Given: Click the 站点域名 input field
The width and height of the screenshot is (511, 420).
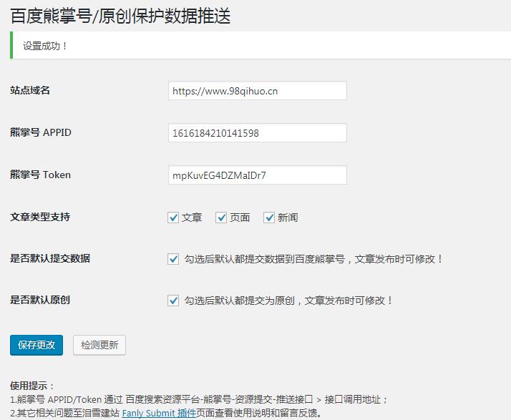Looking at the screenshot, I should (258, 91).
